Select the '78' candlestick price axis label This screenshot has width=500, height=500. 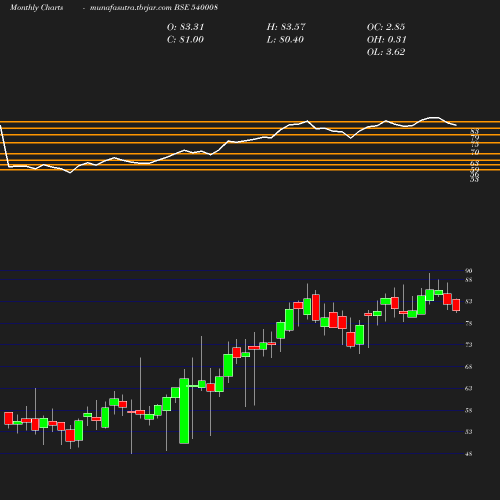click(x=469, y=323)
